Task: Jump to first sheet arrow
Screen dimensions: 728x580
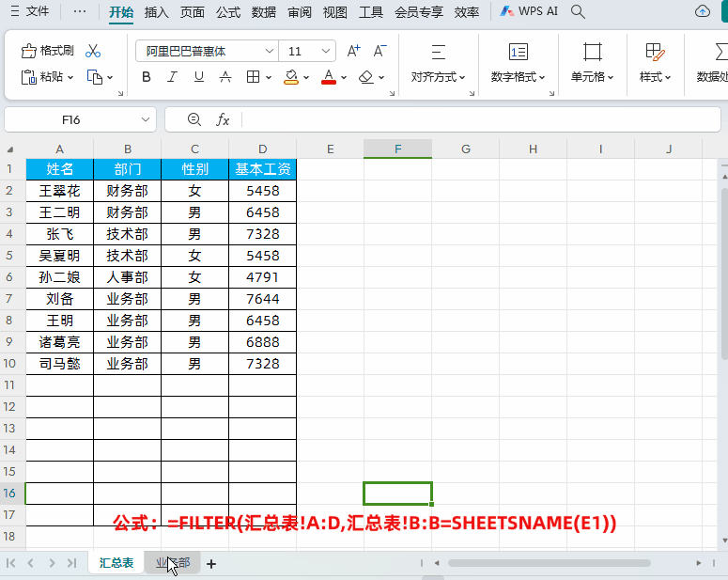Action: 10,563
